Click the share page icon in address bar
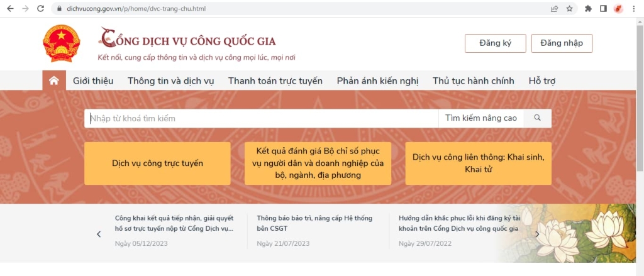The height and width of the screenshot is (276, 644). click(x=554, y=9)
